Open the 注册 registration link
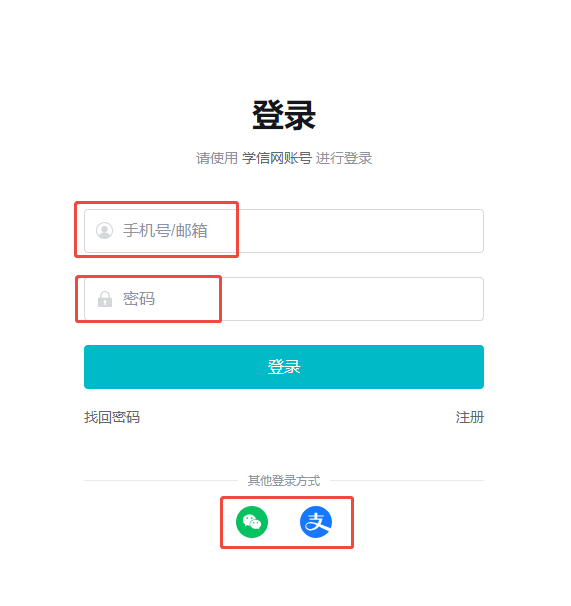The image size is (571, 606). [x=470, y=417]
